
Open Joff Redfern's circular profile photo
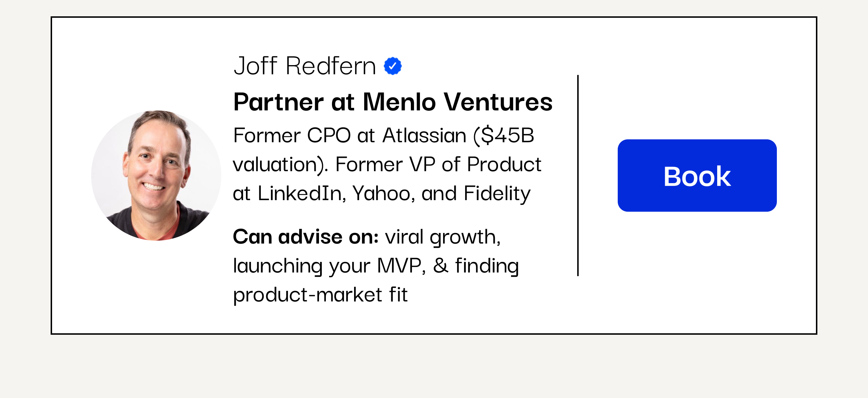(x=156, y=175)
